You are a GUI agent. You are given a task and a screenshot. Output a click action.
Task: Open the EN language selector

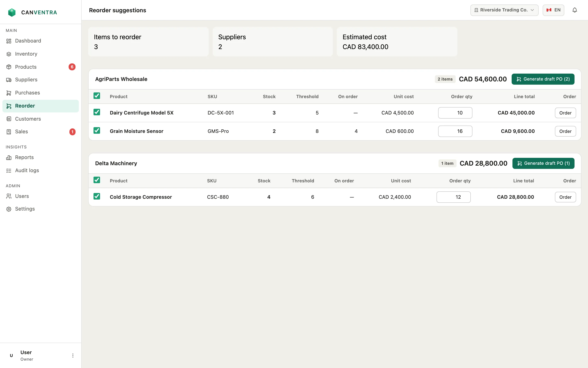(553, 10)
